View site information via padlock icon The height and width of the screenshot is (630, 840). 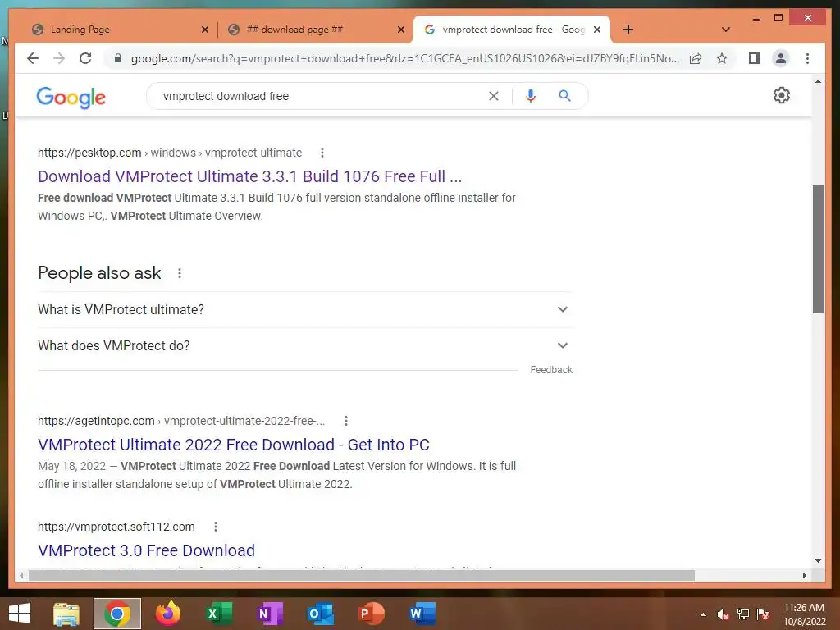coord(118,58)
